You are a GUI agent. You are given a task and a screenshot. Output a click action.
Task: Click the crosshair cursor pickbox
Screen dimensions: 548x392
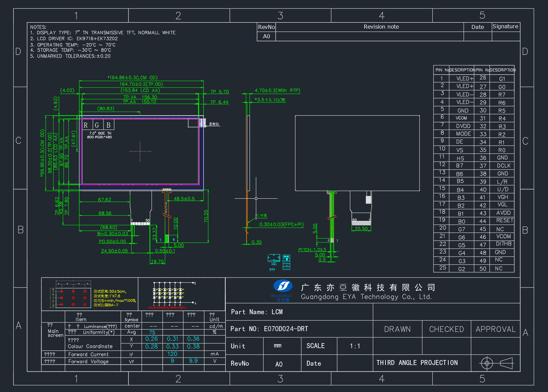pos(256,198)
